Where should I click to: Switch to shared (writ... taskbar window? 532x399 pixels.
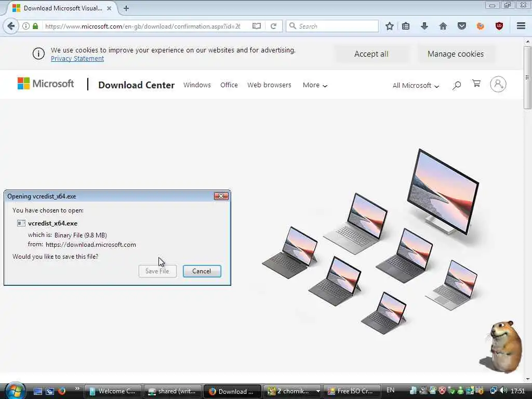click(172, 391)
